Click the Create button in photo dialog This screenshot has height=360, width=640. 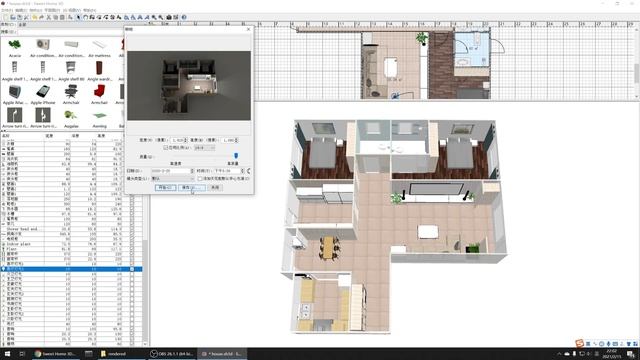point(166,187)
